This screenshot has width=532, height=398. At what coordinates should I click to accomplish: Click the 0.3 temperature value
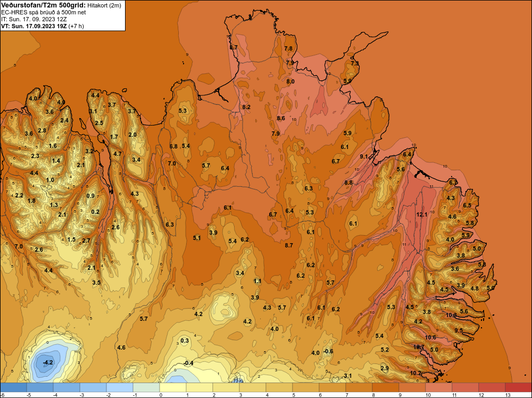[185, 341]
